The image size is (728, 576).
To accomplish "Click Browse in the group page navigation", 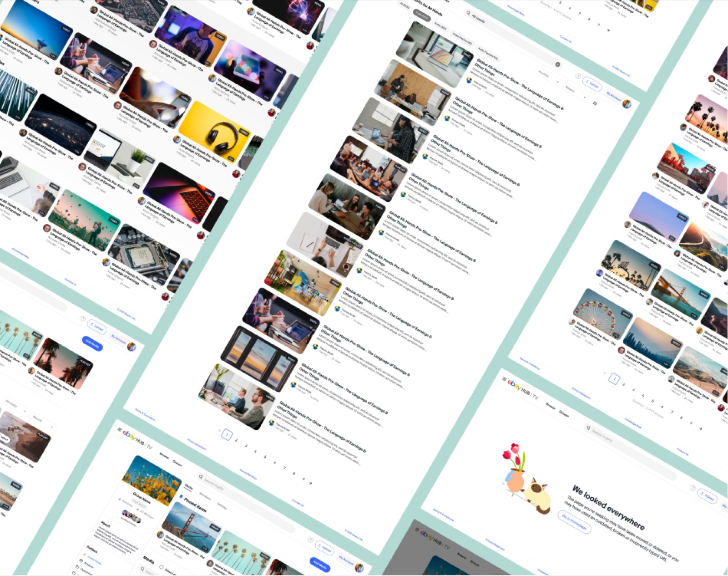I will [164, 456].
